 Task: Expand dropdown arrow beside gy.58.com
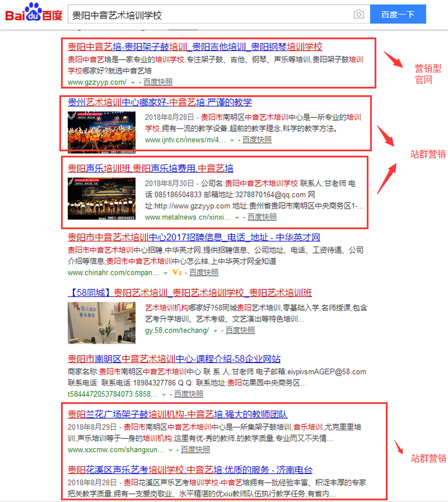pyautogui.click(x=216, y=331)
